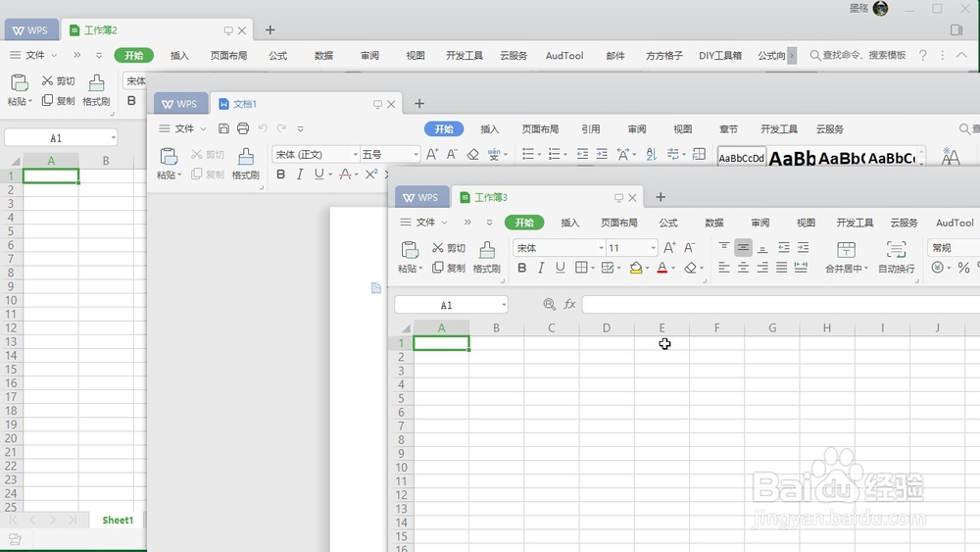Click the fill color bucket in 工作簿3
Image resolution: width=980 pixels, height=552 pixels.
[x=636, y=269]
